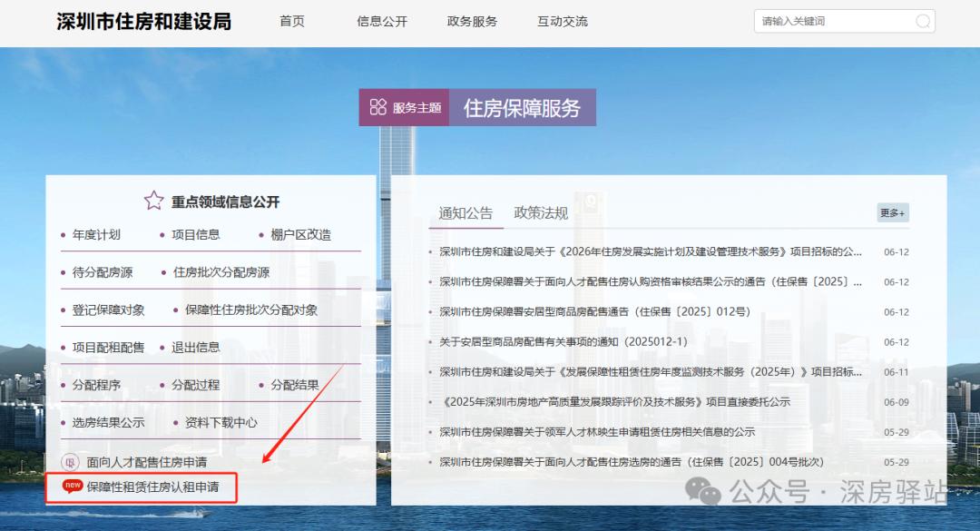The height and width of the screenshot is (531, 980).
Task: Switch to the 政策法规 tab
Action: [540, 212]
